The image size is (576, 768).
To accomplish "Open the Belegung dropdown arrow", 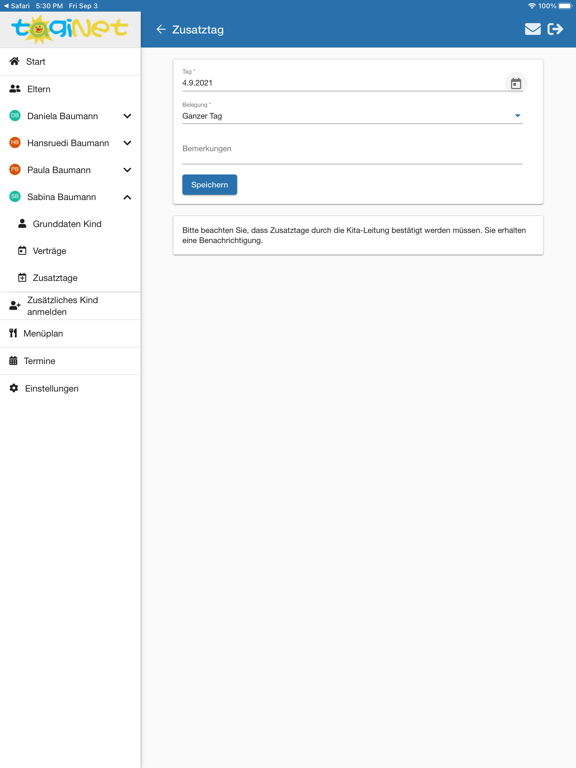I will coord(518,116).
